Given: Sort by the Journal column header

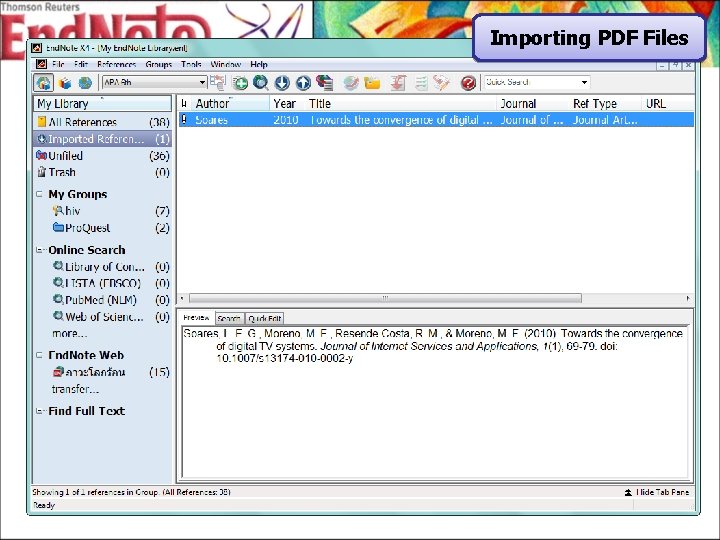Looking at the screenshot, I should coord(533,103).
